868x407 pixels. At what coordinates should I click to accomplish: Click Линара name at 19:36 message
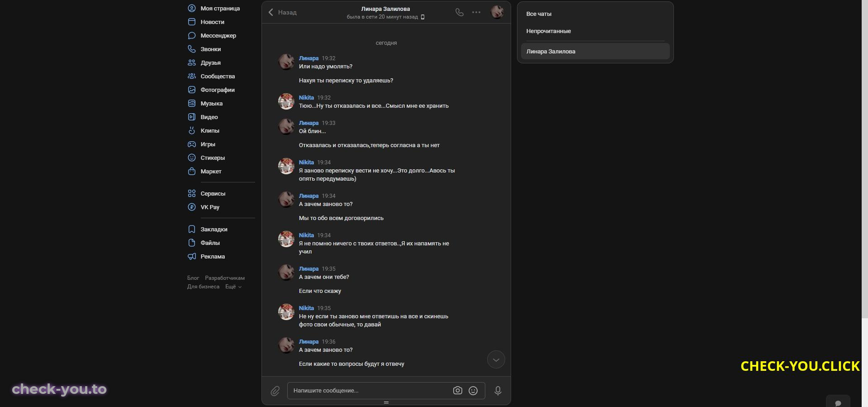[x=308, y=342]
